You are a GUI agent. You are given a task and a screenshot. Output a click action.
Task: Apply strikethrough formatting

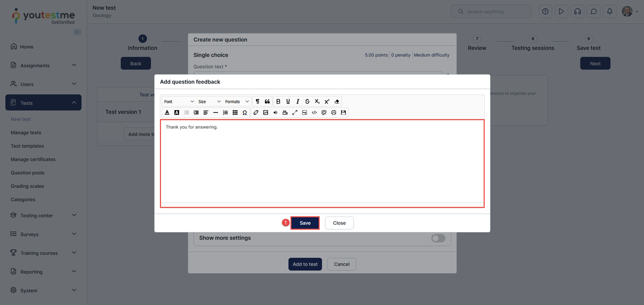pos(307,102)
